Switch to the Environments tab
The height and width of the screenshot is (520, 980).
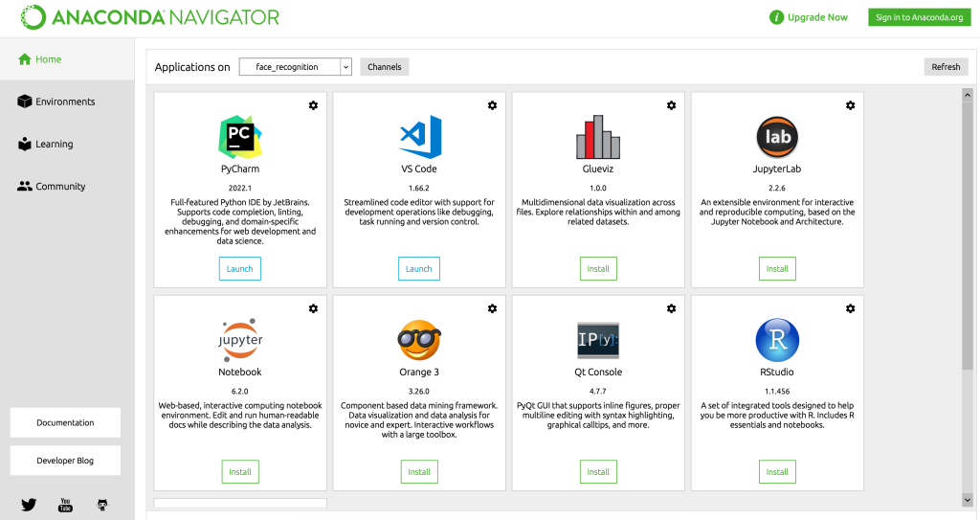click(65, 102)
